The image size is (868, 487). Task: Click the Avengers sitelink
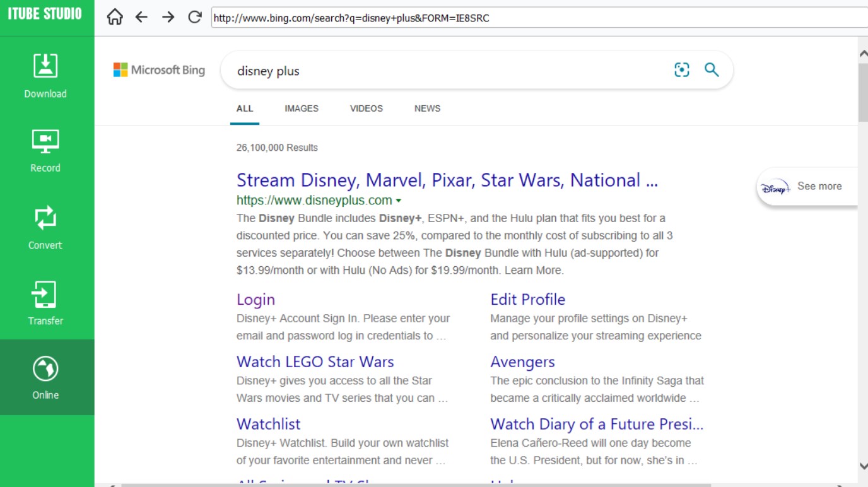[x=522, y=362]
